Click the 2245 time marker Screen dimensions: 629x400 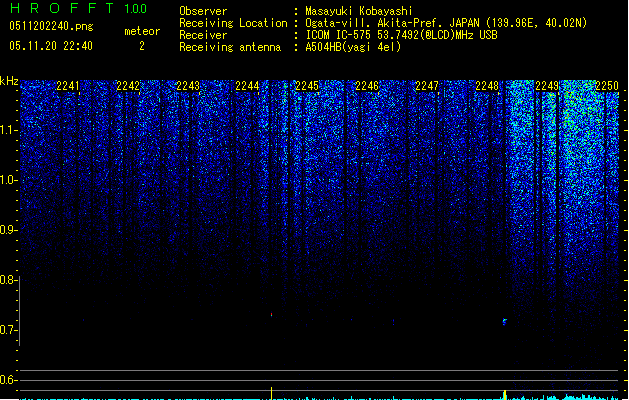307,85
